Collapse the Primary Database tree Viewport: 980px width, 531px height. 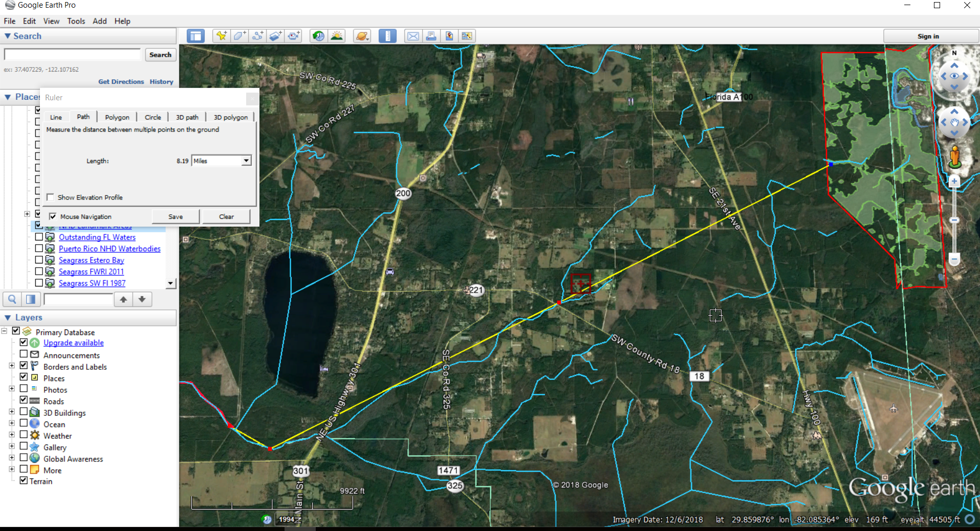(4, 331)
